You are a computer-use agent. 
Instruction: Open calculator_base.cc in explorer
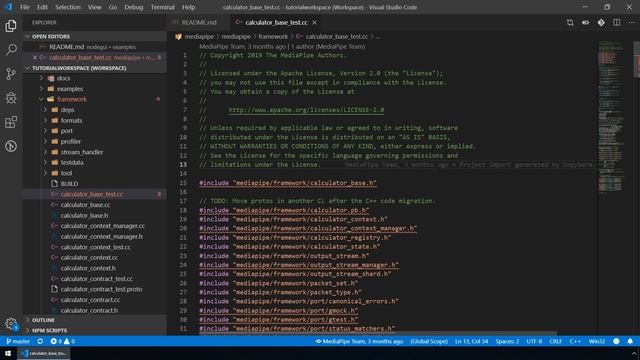pyautogui.click(x=85, y=205)
